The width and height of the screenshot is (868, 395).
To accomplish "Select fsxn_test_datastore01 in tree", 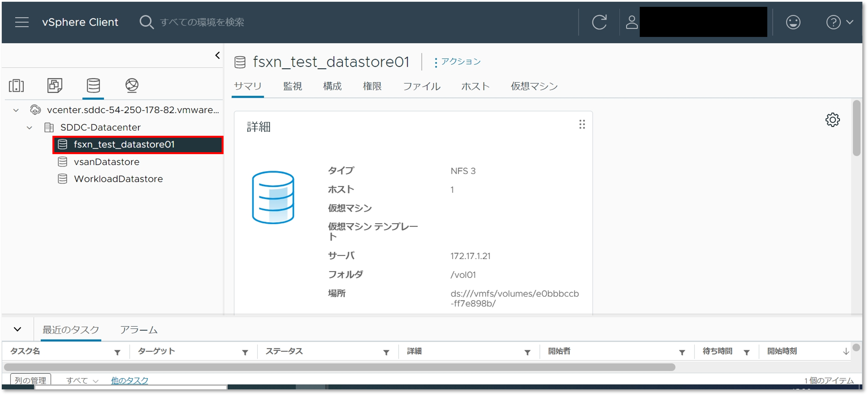I will click(x=138, y=145).
